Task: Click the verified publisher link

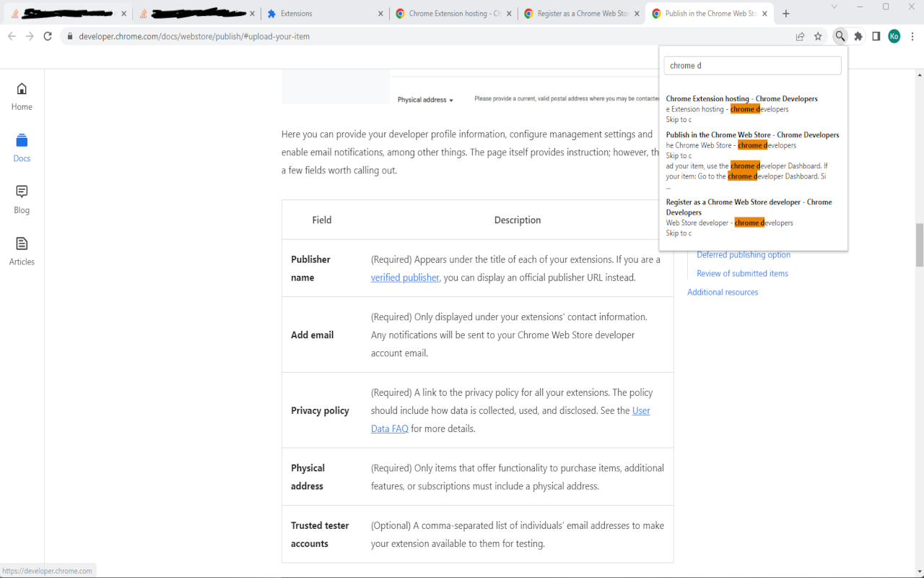Action: (405, 277)
